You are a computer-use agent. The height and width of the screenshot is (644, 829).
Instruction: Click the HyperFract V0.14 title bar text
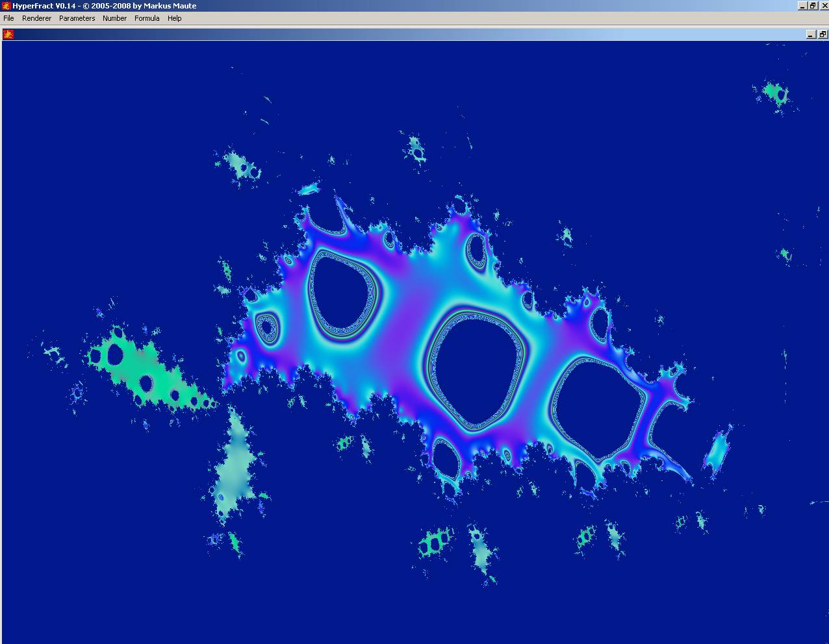click(104, 6)
